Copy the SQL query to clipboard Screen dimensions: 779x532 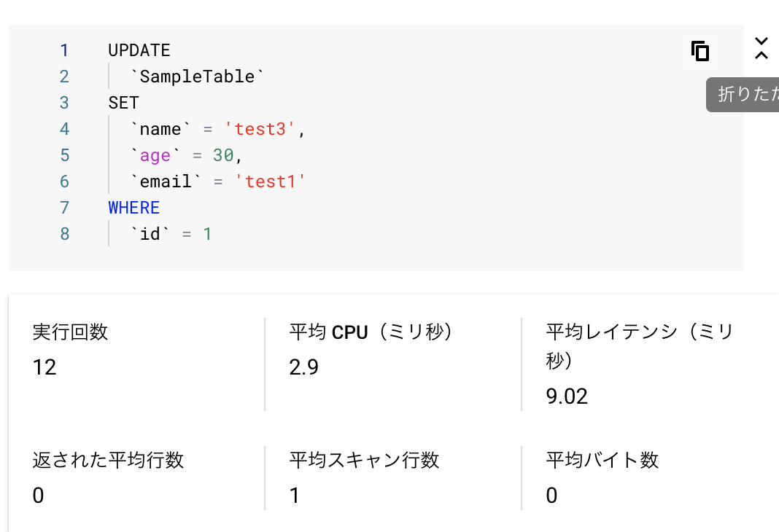pyautogui.click(x=700, y=51)
